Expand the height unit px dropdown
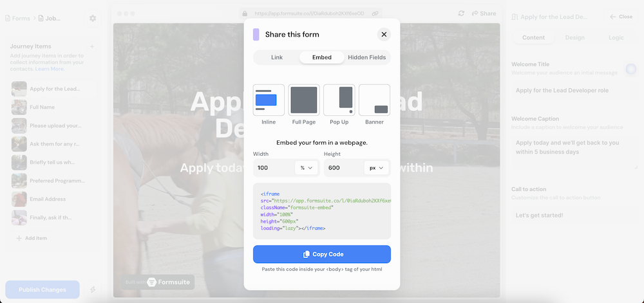 (377, 168)
